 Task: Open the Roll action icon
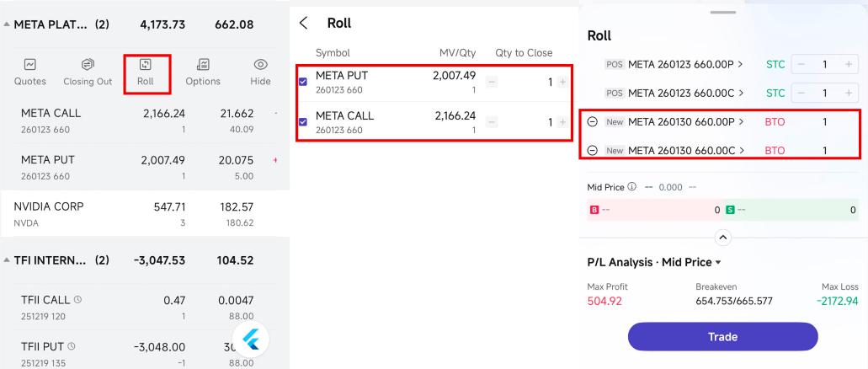146,71
